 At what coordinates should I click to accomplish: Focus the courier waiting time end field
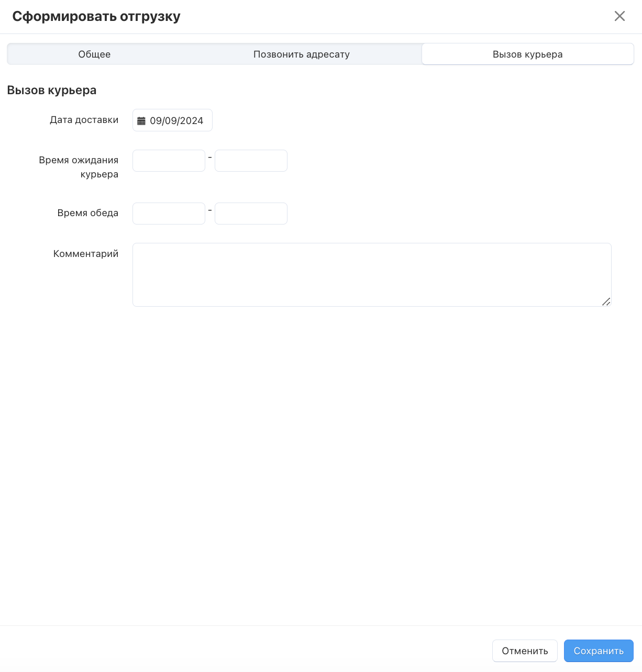[251, 161]
